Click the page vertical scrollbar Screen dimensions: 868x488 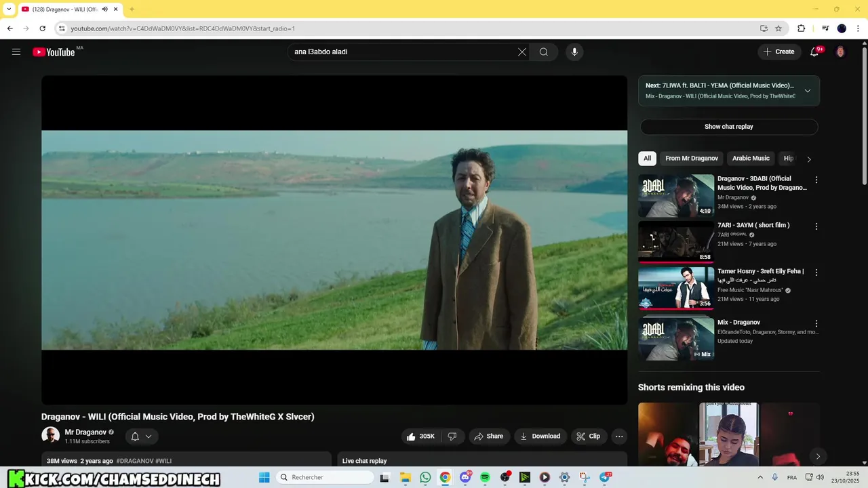point(863,115)
